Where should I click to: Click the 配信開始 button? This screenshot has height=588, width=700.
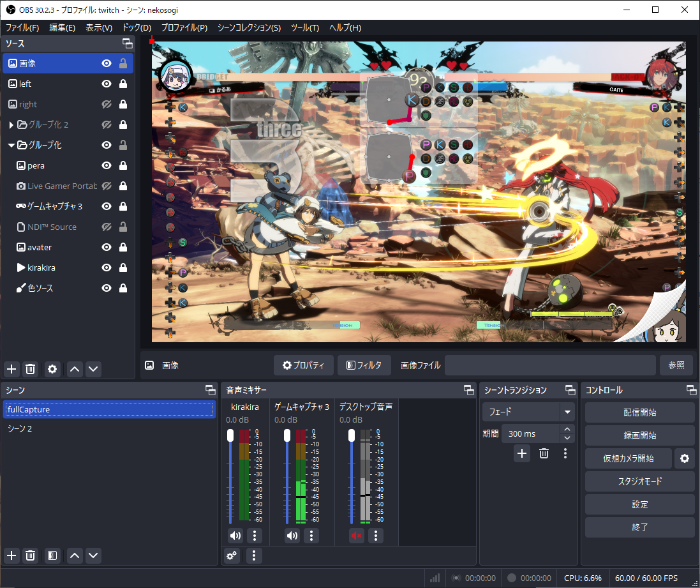coord(639,412)
